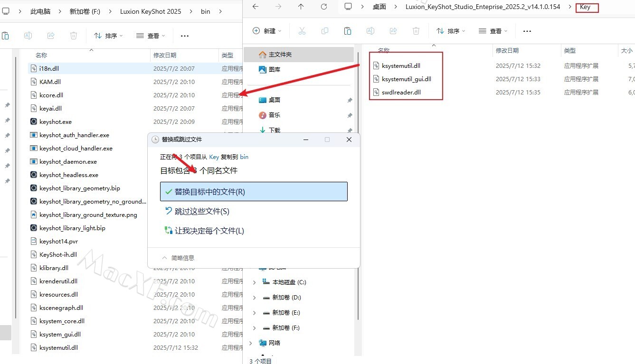Click up arrow in right window
Screen dimensions: 635x364
[301, 7]
